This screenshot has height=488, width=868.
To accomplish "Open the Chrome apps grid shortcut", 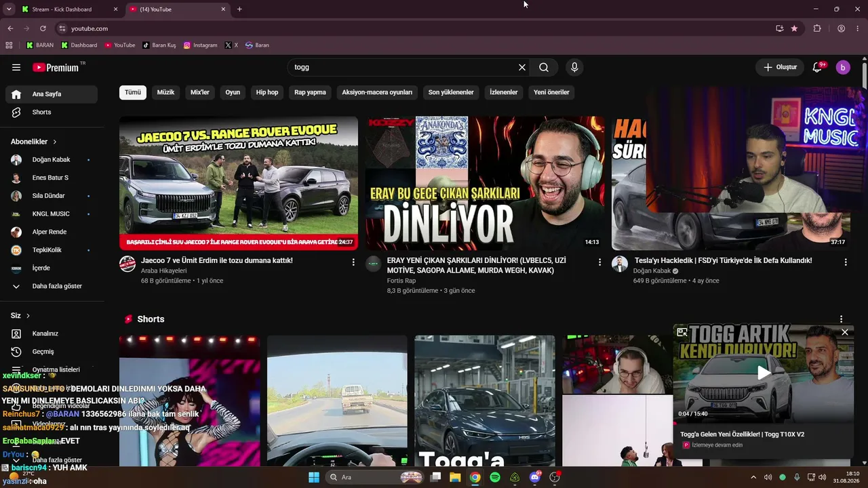I will click(x=9, y=45).
